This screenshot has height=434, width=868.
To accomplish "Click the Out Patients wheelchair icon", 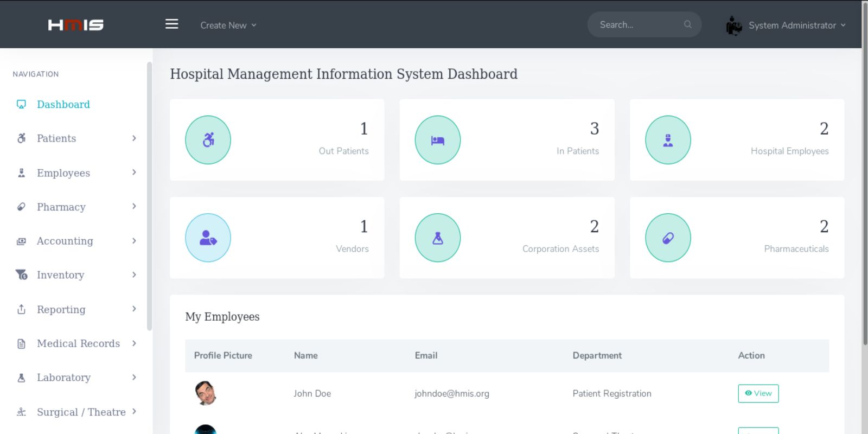I will (208, 140).
